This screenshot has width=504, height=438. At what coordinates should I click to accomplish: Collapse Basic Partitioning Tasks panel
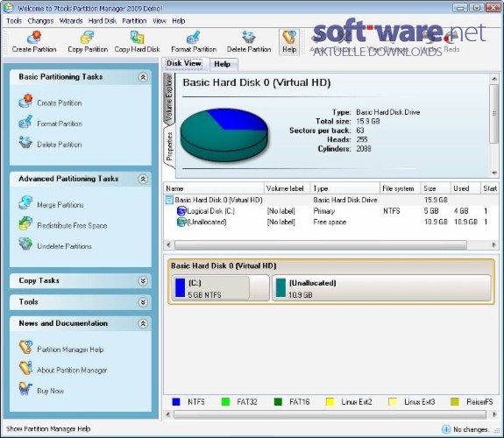click(x=143, y=77)
